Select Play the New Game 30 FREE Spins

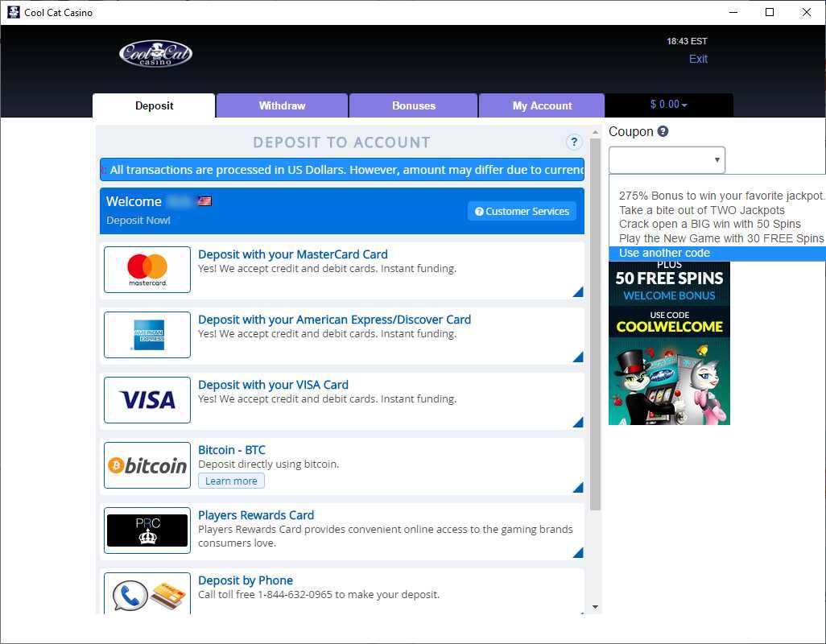coord(717,238)
